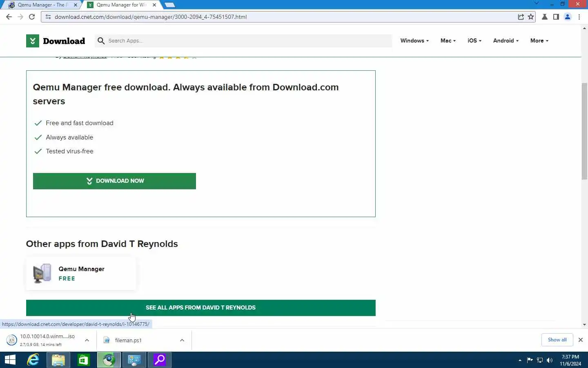588x368 pixels.
Task: Go forward with the browser arrow
Action: click(x=20, y=17)
